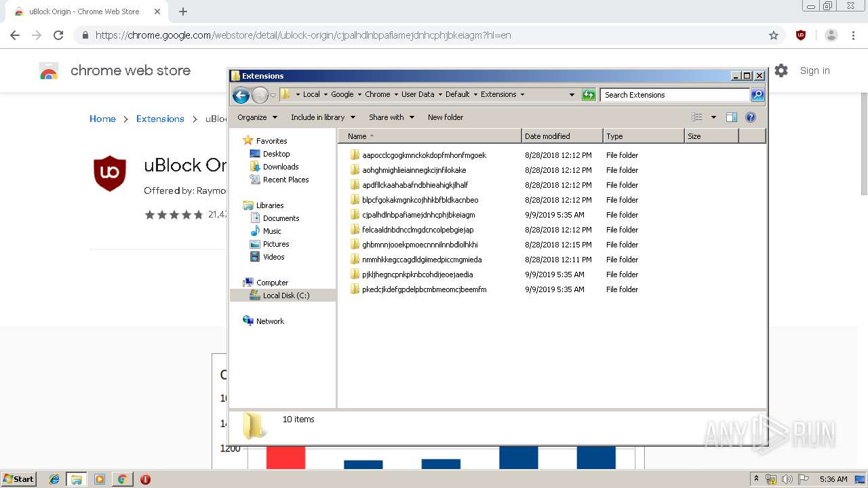Click the Search Extensions input field
The image size is (868, 488).
675,95
